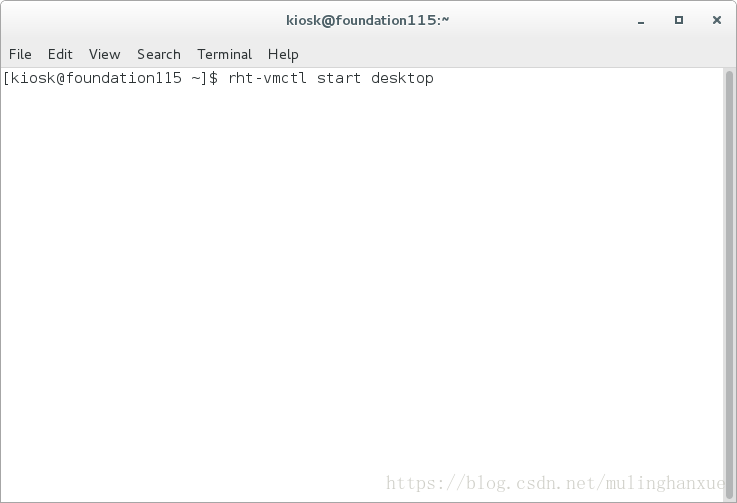Maximize the terminal window
737x503 pixels.
(679, 20)
